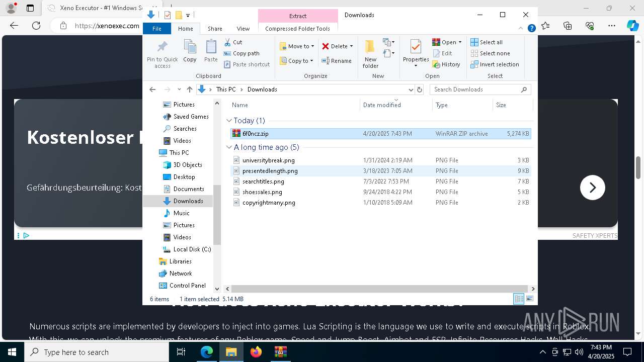Select 3D Objects in navigation pane
Screen dimensions: 644x362
[x=182, y=165]
